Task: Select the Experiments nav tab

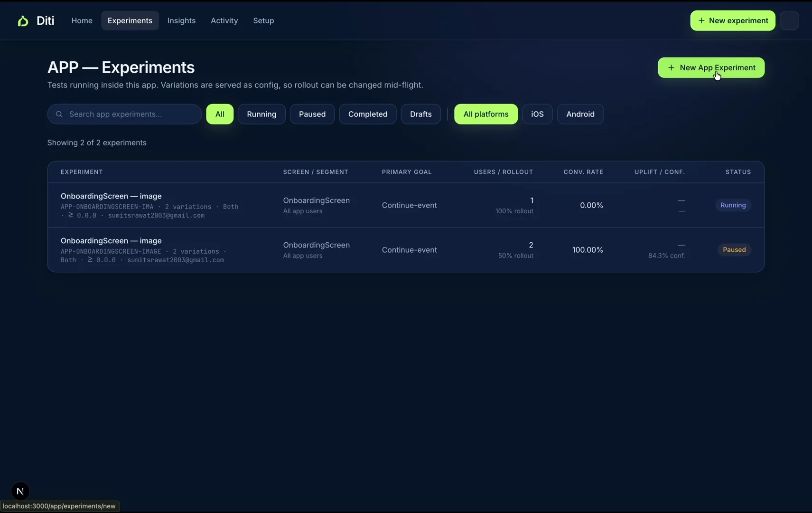Action: tap(130, 20)
